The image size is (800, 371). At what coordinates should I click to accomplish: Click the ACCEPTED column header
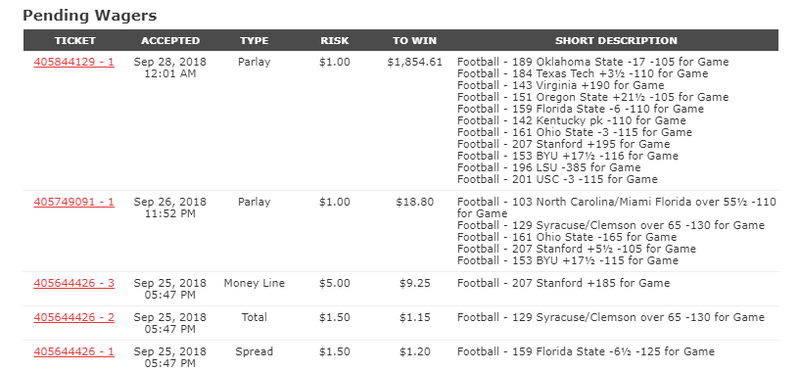click(x=170, y=41)
